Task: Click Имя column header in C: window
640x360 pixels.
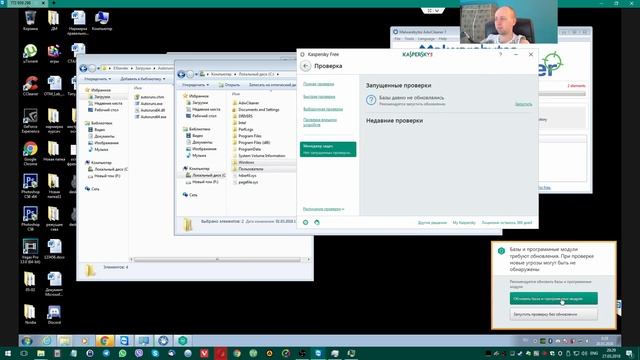Action: pyautogui.click(x=236, y=94)
